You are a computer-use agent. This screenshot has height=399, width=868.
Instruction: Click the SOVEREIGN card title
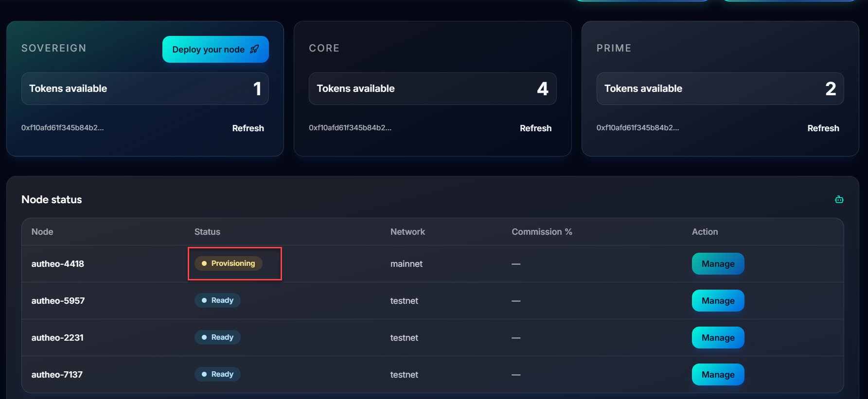click(x=54, y=48)
